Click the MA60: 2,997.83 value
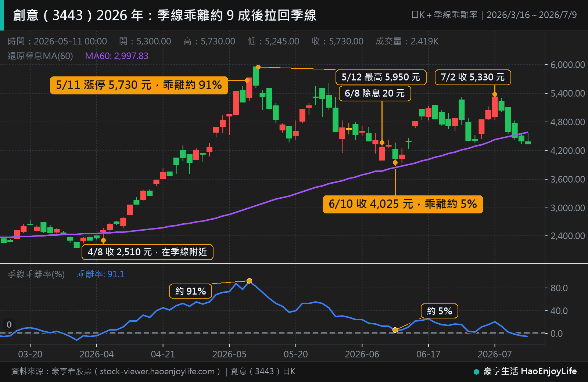The image size is (588, 382). pos(116,56)
